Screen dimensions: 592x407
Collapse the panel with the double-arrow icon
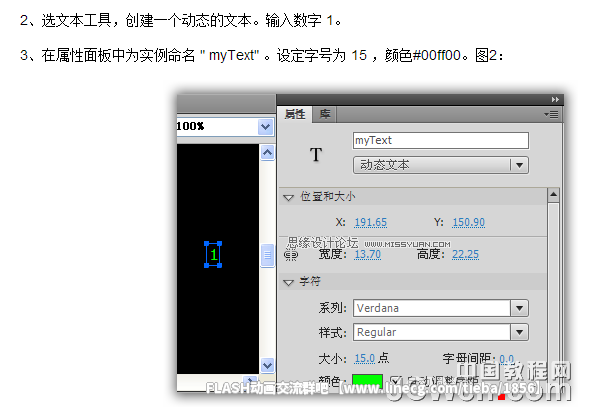pos(555,100)
